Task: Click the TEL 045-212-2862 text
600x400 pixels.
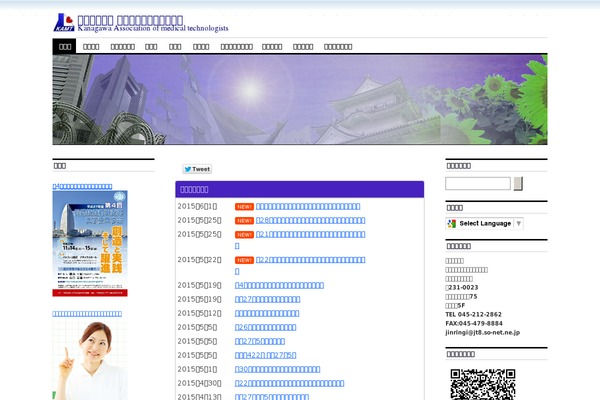Action: (473, 315)
